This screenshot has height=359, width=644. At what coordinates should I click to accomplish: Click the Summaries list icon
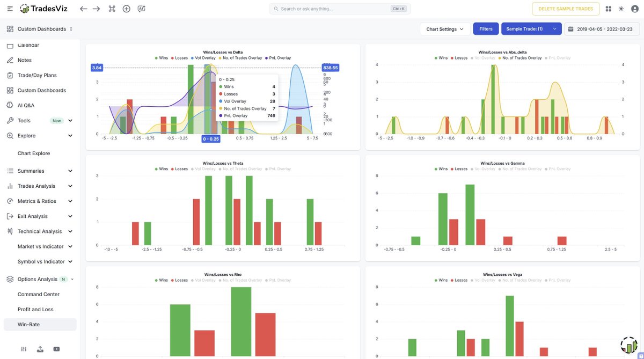click(10, 171)
